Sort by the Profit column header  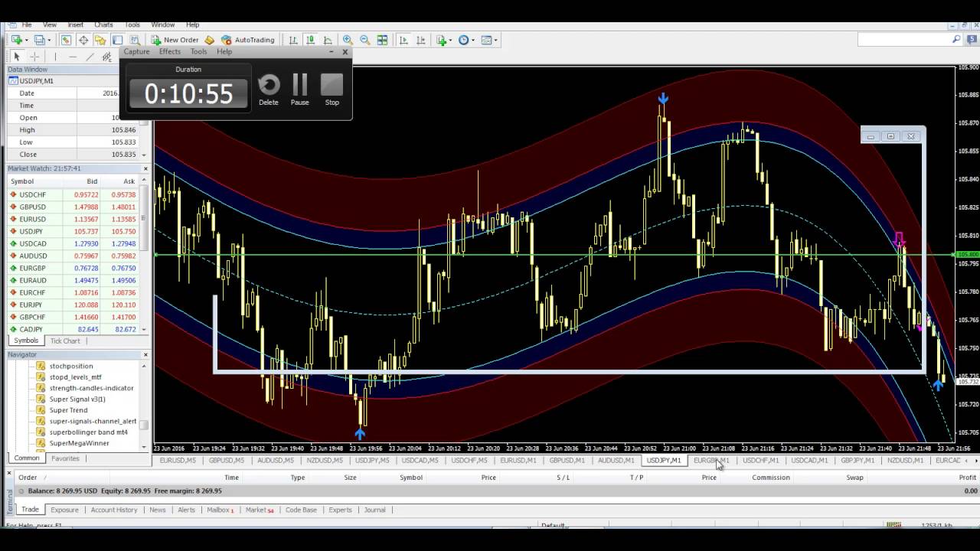click(x=968, y=478)
